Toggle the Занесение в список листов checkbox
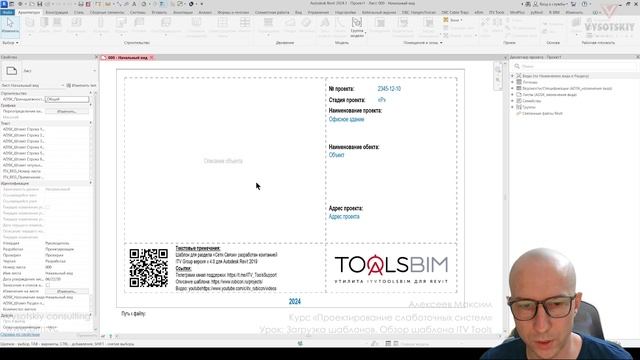640x360 pixels. 48,285
